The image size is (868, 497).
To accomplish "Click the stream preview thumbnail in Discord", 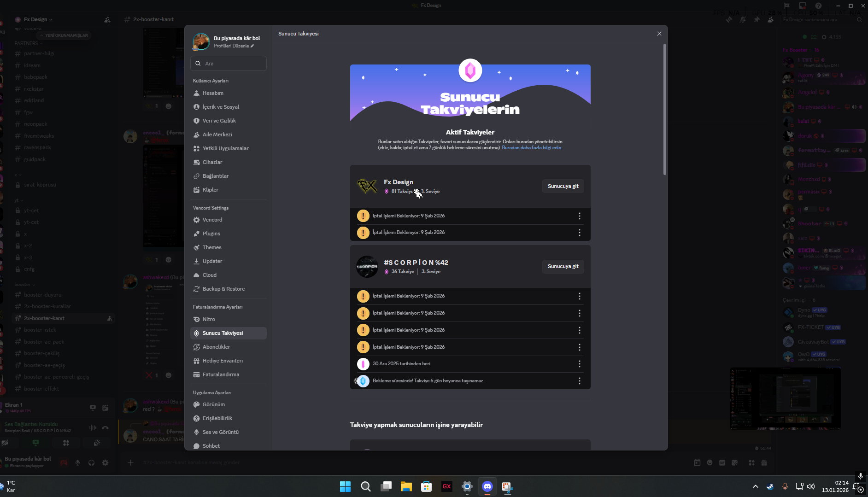I will [786, 398].
